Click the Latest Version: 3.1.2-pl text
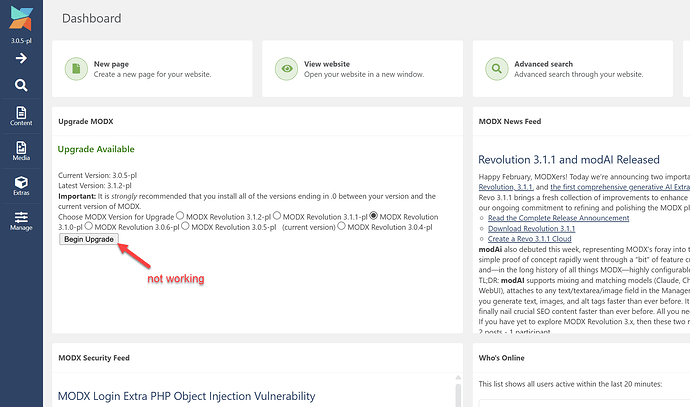 click(x=95, y=186)
